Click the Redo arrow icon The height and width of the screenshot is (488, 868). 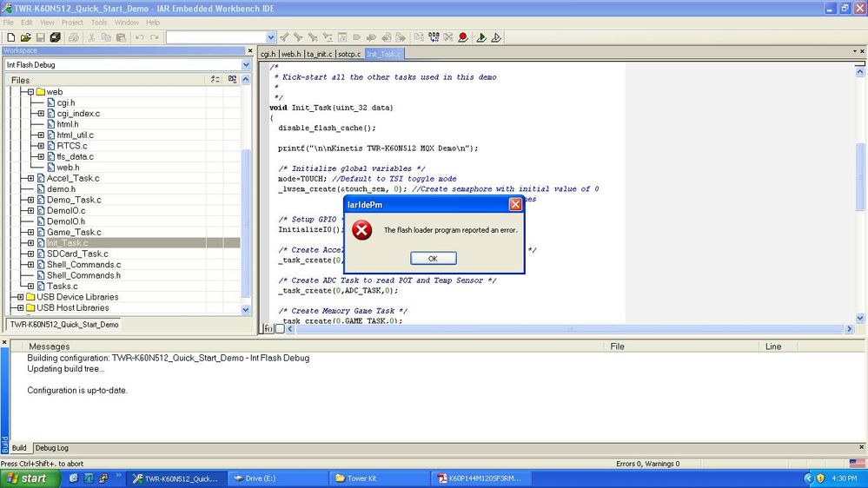tap(155, 37)
